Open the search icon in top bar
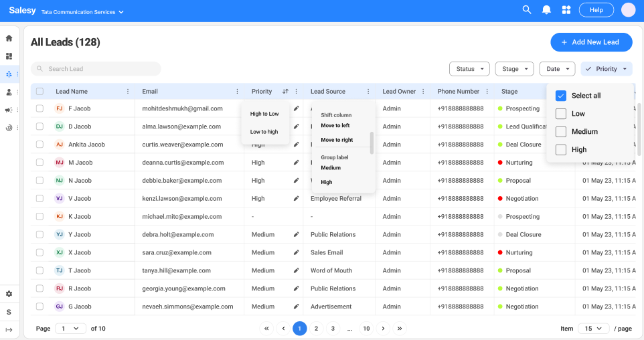Image resolution: width=644 pixels, height=340 pixels. coord(527,10)
